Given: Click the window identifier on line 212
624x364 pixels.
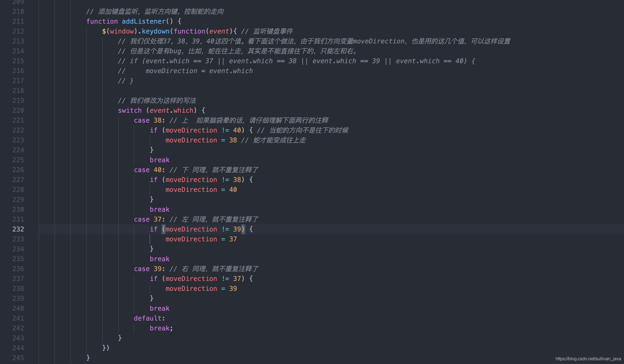Looking at the screenshot, I should 122,31.
